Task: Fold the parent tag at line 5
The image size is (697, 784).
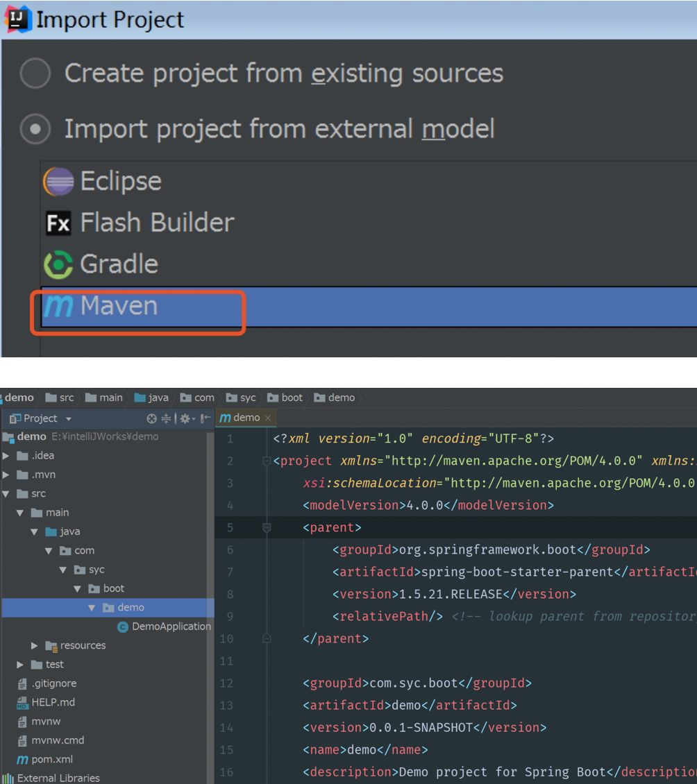Action: pyautogui.click(x=267, y=527)
